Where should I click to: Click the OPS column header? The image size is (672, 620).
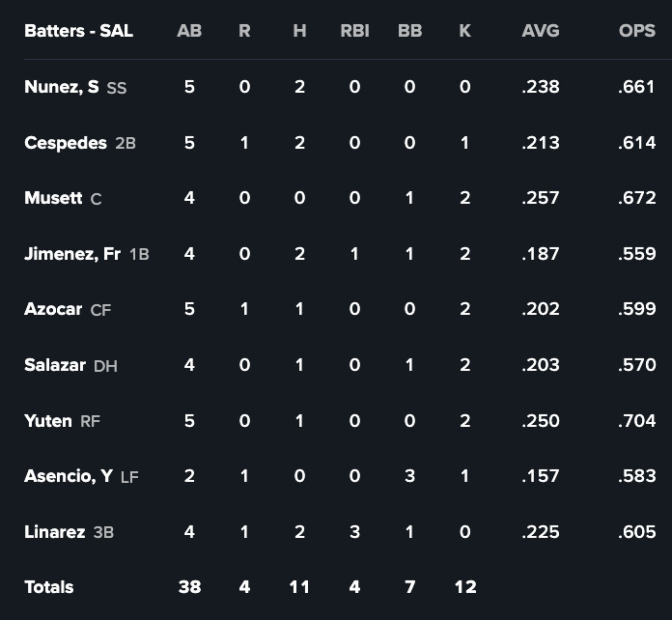coord(636,31)
